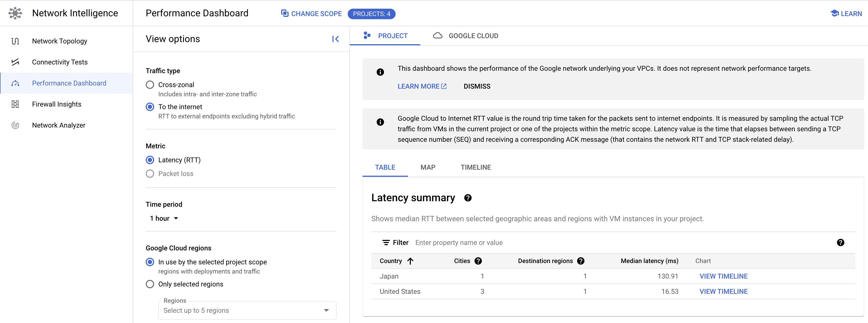Sort table by Country column arrow

pyautogui.click(x=410, y=261)
